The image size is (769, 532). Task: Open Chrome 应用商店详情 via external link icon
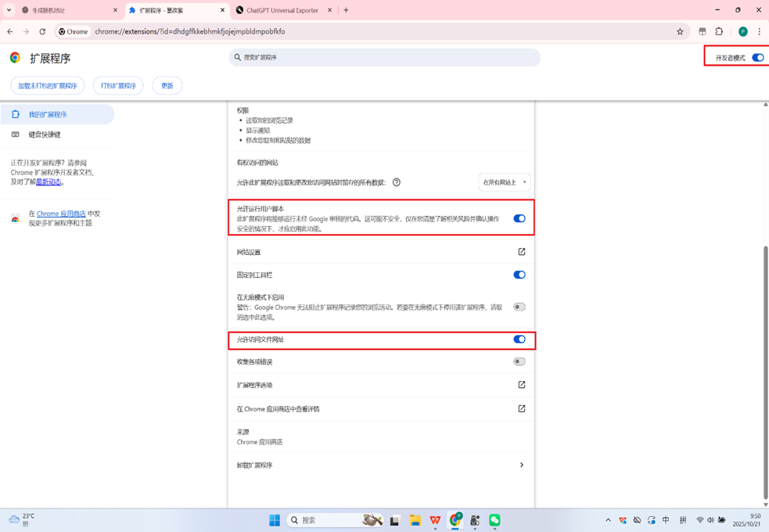pyautogui.click(x=521, y=408)
